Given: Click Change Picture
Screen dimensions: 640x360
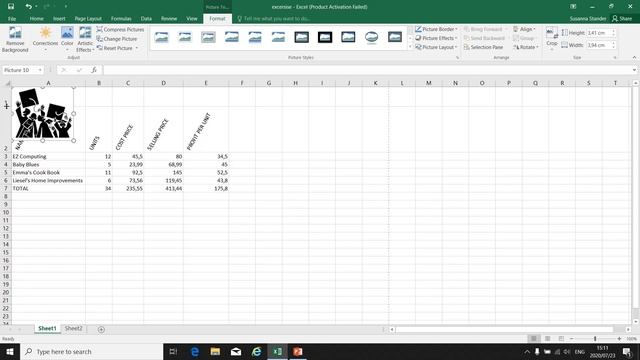Looking at the screenshot, I should click(117, 39).
